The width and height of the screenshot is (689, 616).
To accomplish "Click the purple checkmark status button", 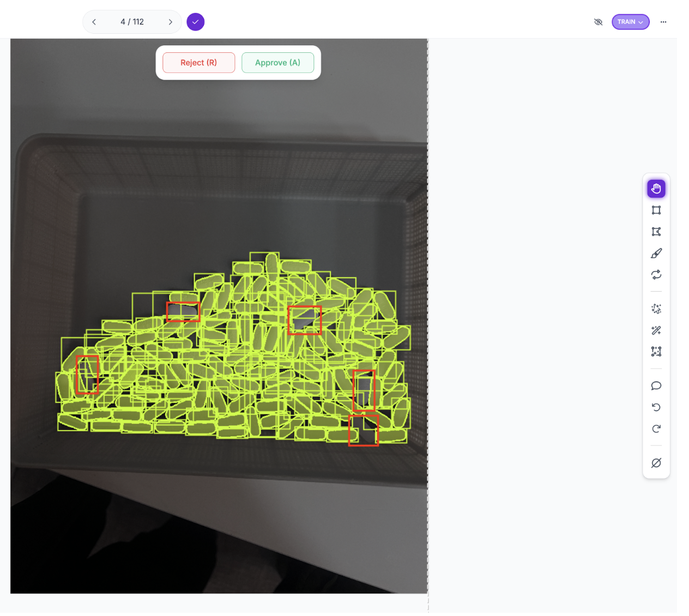I will tap(195, 22).
